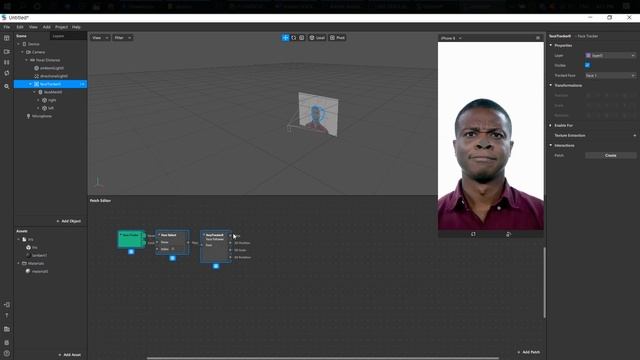The height and width of the screenshot is (360, 640).
Task: Click the vertical scrollbar of Patch Editor
Action: 544,282
